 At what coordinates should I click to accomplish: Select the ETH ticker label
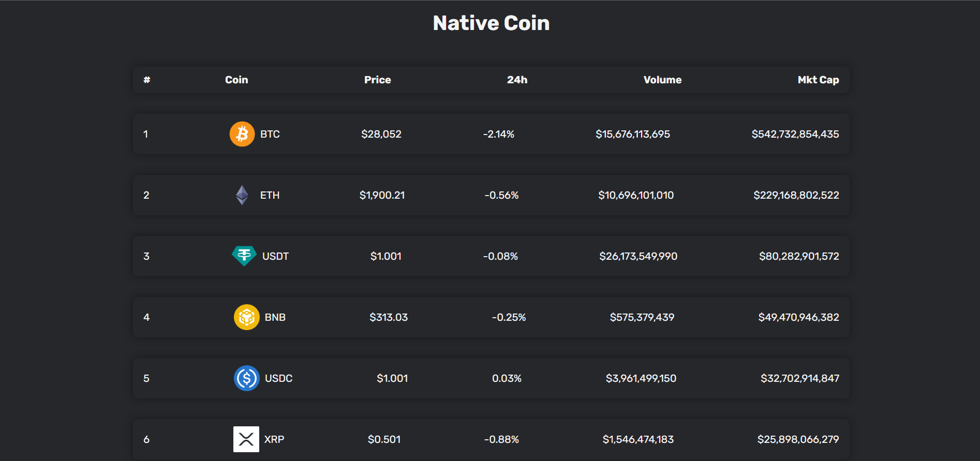[270, 195]
